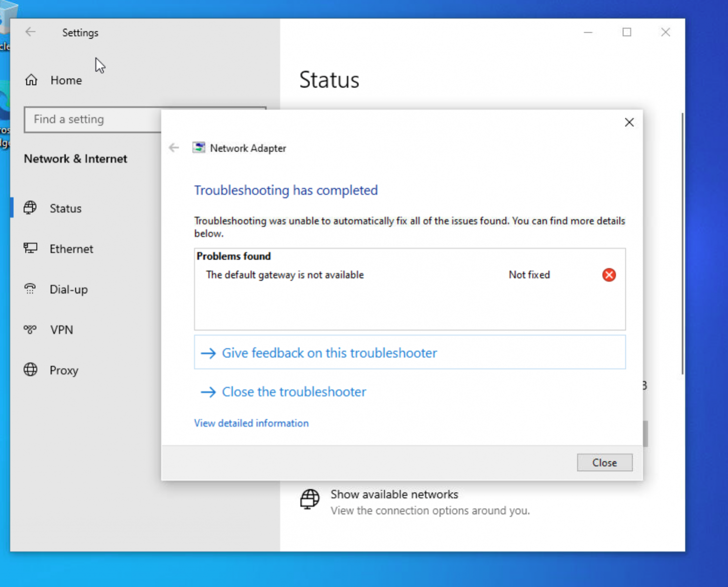Viewport: 728px width, 587px height.
Task: Click the 'Network & Internet' section title
Action: 75,159
